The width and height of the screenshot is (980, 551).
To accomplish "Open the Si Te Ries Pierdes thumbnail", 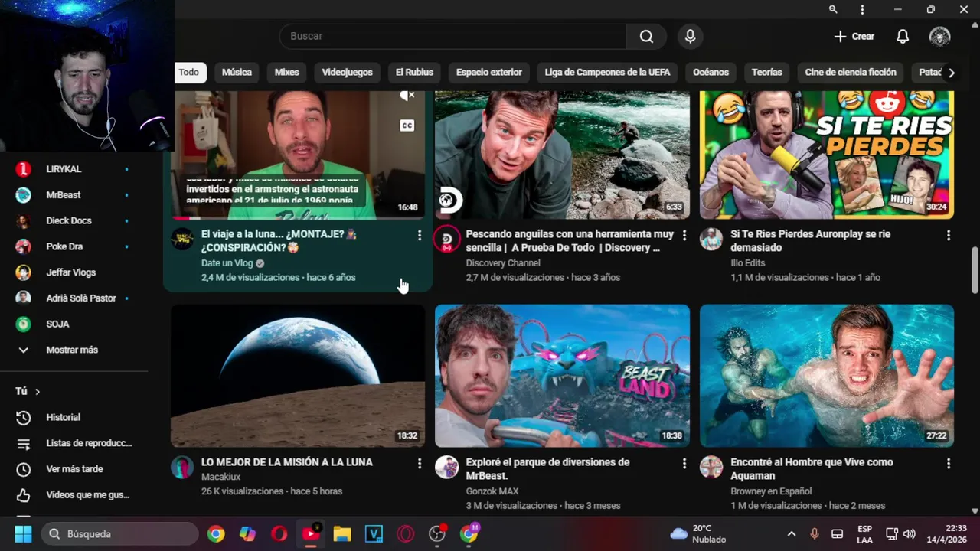I will (827, 155).
